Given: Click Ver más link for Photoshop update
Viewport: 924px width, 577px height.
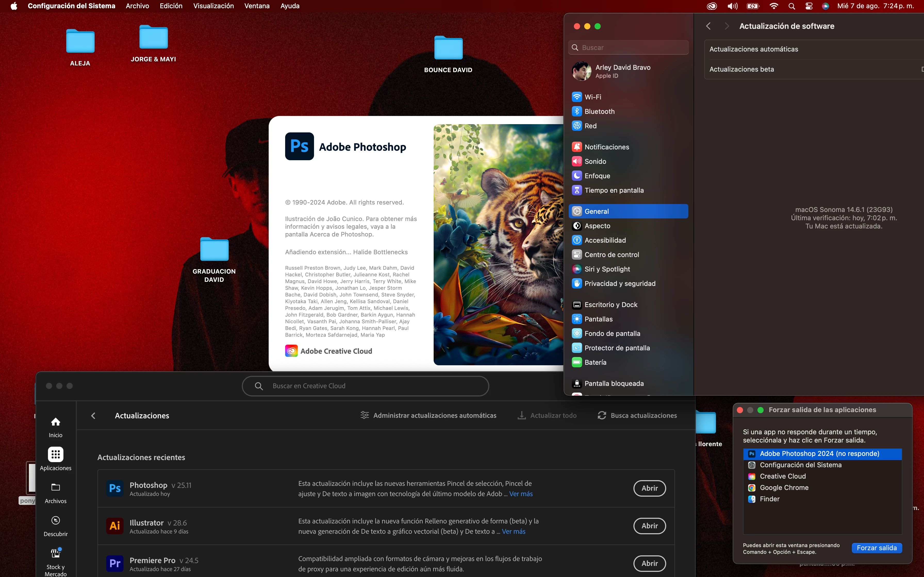Looking at the screenshot, I should coord(521,494).
